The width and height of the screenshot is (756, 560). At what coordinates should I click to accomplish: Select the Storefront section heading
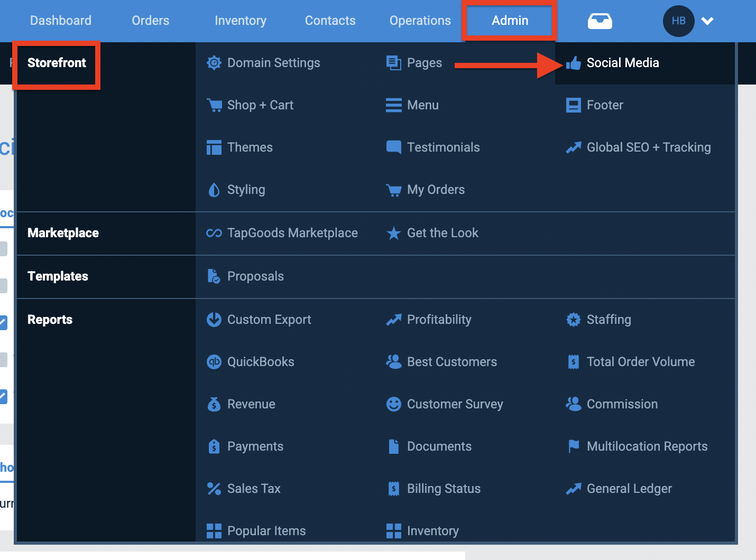point(57,63)
